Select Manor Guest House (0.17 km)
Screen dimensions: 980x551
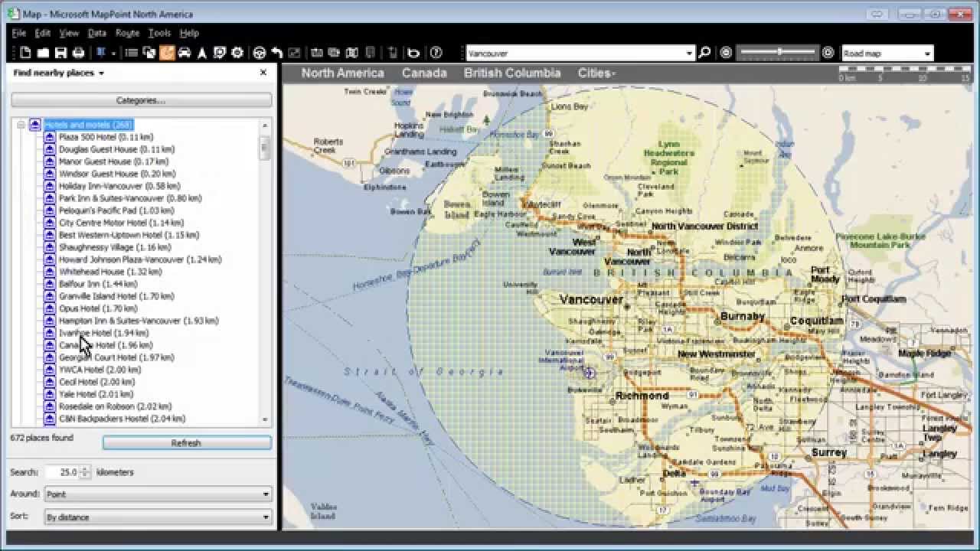coord(113,161)
